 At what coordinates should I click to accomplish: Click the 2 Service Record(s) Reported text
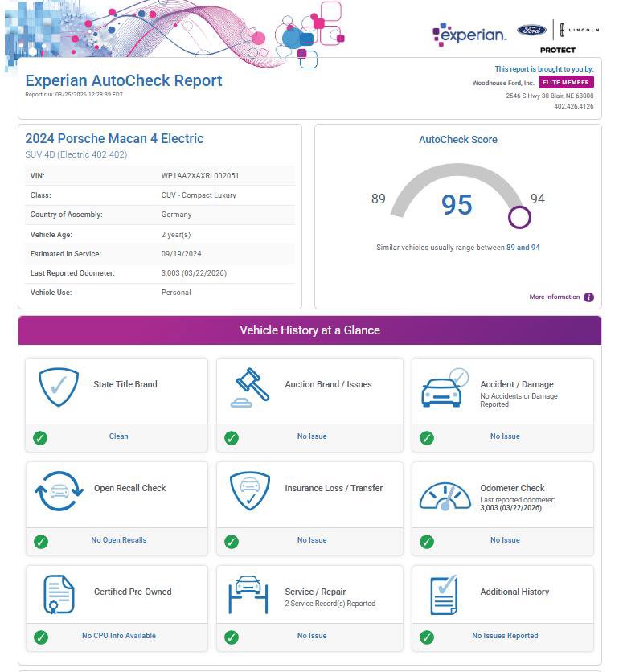(x=330, y=604)
